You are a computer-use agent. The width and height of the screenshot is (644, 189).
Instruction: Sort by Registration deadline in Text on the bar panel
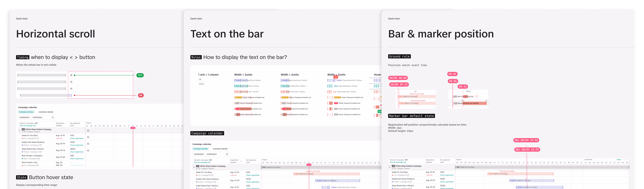[241, 161]
